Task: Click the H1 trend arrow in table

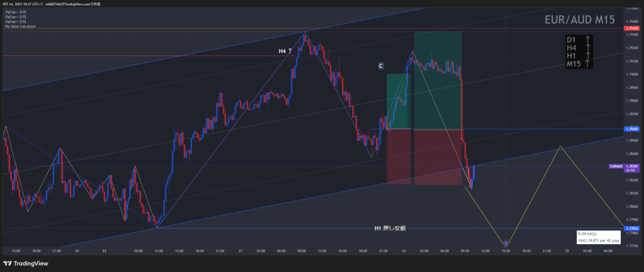Action: [x=588, y=56]
